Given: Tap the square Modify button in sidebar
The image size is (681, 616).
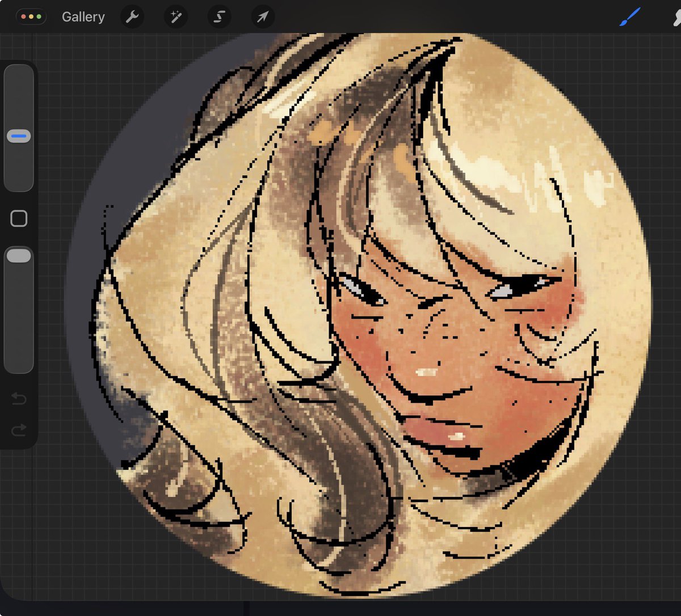Looking at the screenshot, I should (x=19, y=218).
